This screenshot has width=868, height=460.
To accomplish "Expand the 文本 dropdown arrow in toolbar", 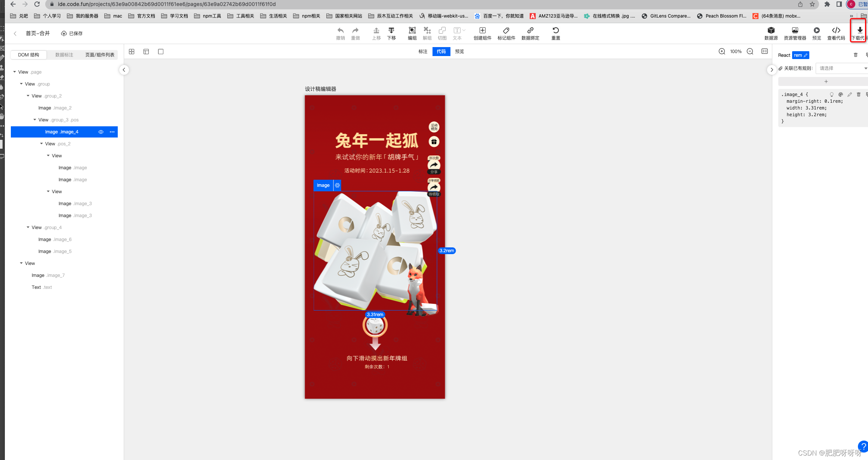I will click(x=464, y=30).
